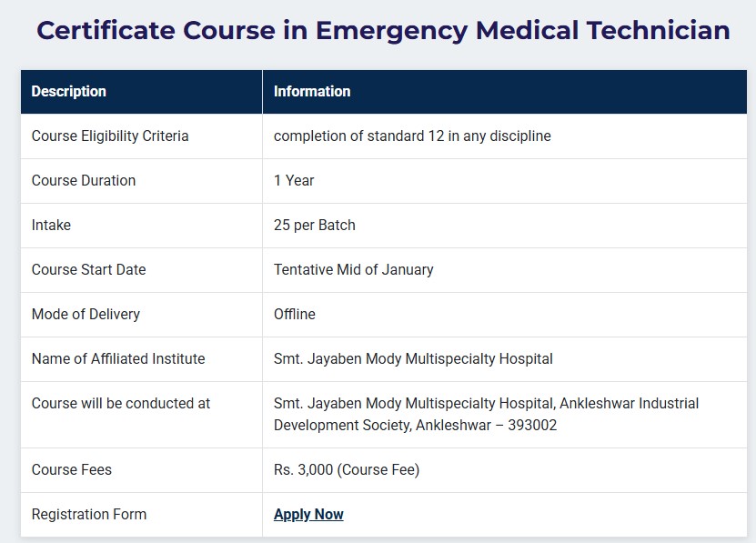Viewport: 756px width, 543px height.
Task: Click the Course Eligibility Criteria label
Action: point(110,136)
